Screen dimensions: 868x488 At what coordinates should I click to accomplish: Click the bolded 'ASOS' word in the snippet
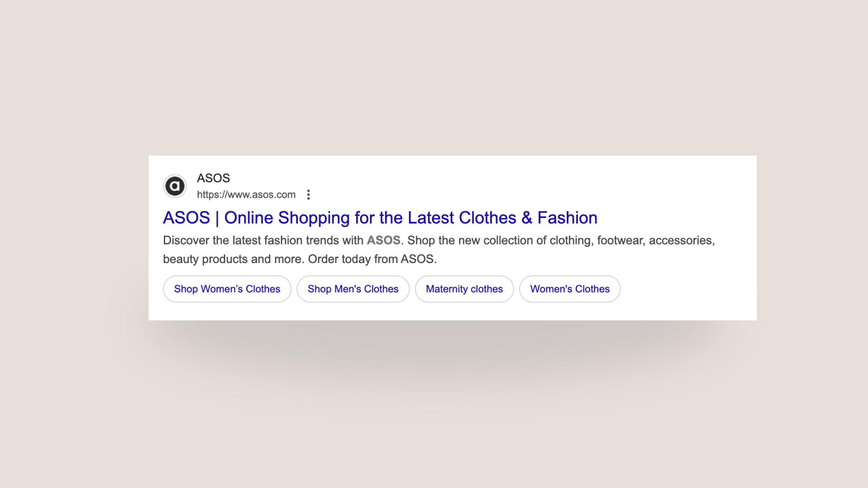pos(384,240)
